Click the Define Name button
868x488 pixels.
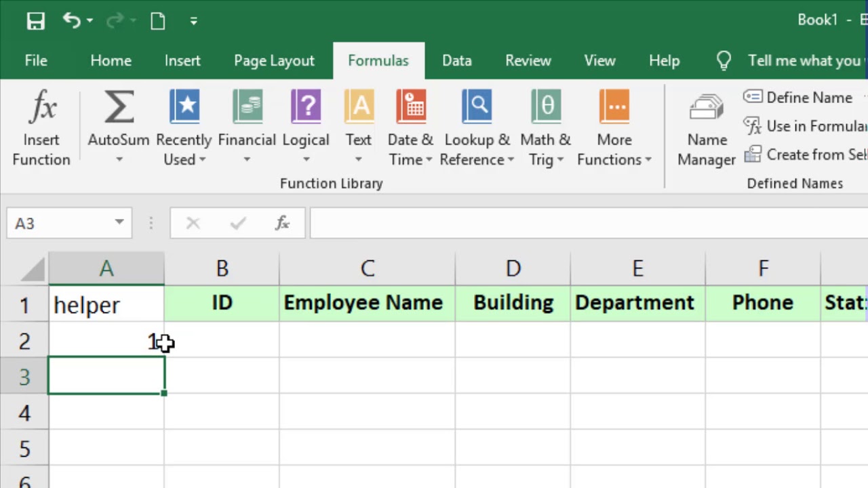pyautogui.click(x=797, y=98)
